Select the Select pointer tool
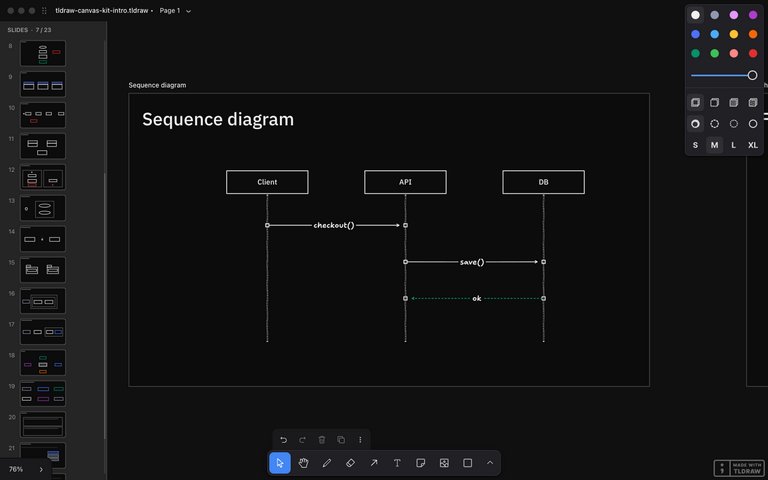The image size is (768, 480). (280, 463)
